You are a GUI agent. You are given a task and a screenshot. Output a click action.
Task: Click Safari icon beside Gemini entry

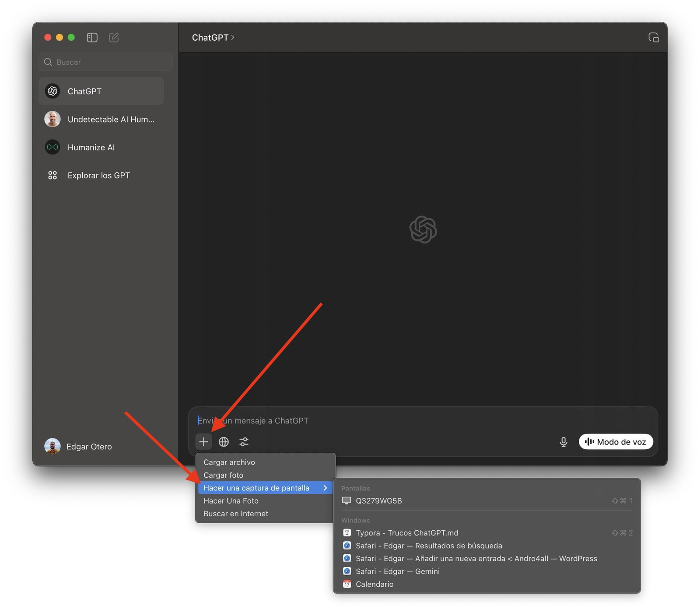point(347,571)
